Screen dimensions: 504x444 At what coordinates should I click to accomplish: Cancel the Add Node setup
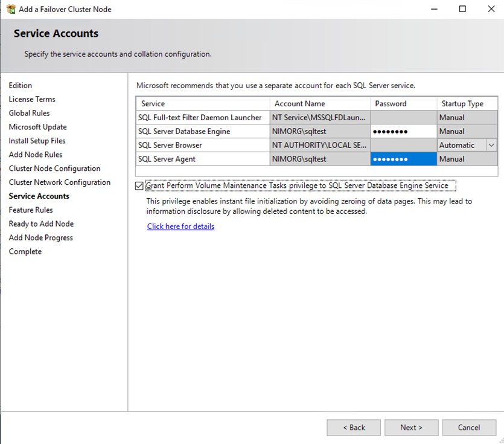469,428
